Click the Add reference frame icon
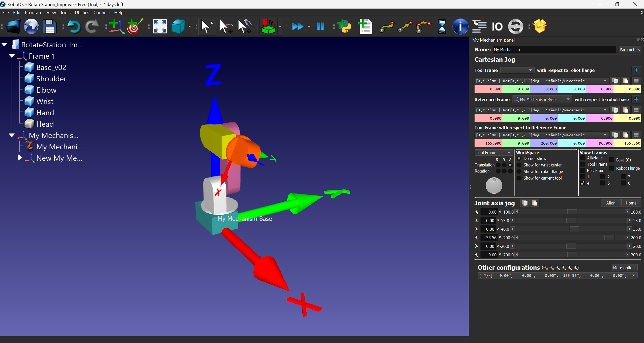Screen dimensions: 644x343 click(116, 26)
